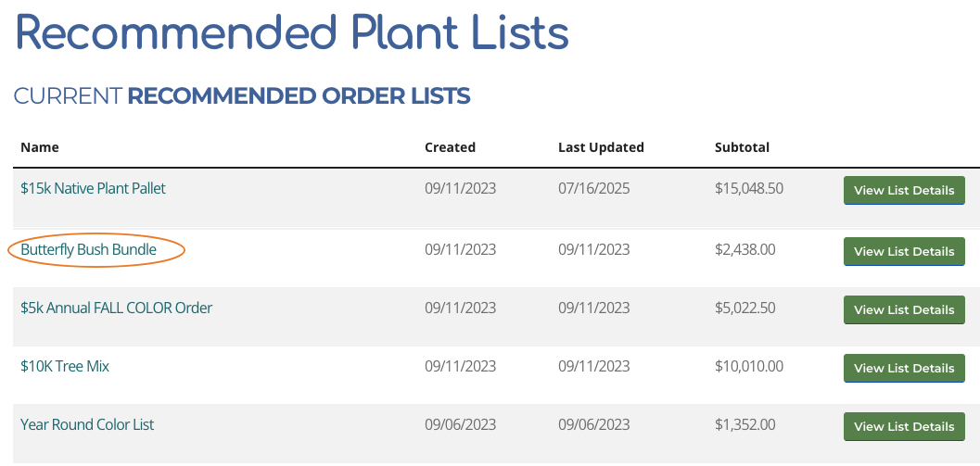Select the $10K Tree Mix list
The image size is (980, 466).
[65, 366]
